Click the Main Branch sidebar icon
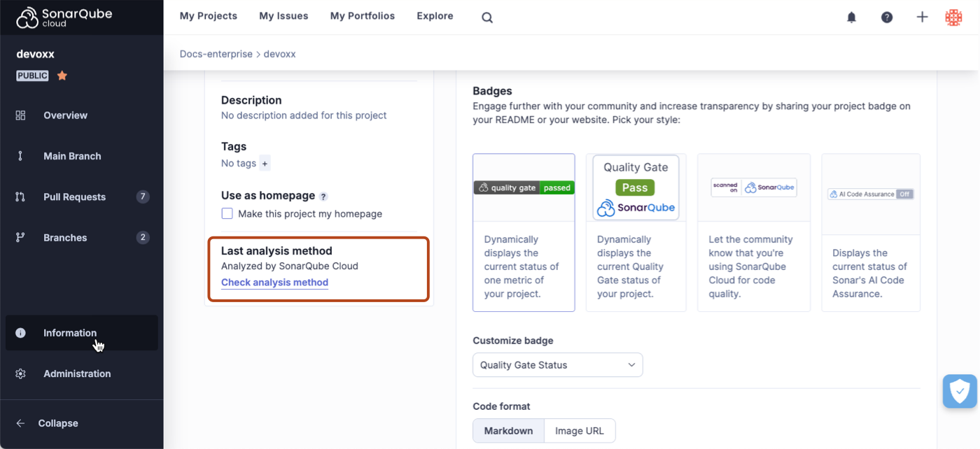This screenshot has height=449, width=980. (20, 156)
